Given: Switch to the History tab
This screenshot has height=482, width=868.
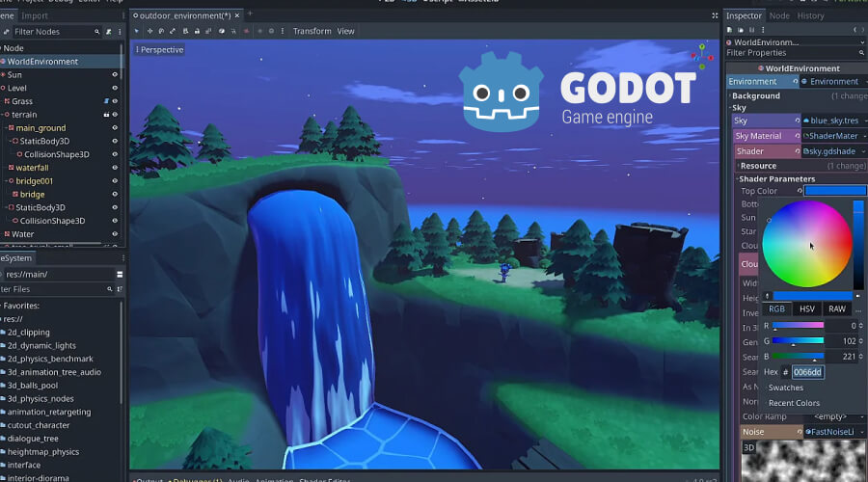Looking at the screenshot, I should pyautogui.click(x=810, y=15).
